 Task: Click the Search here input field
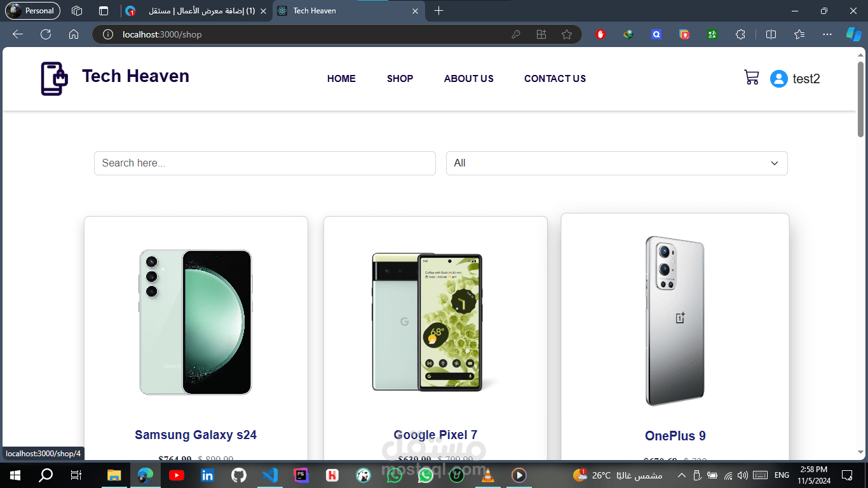[x=265, y=163]
